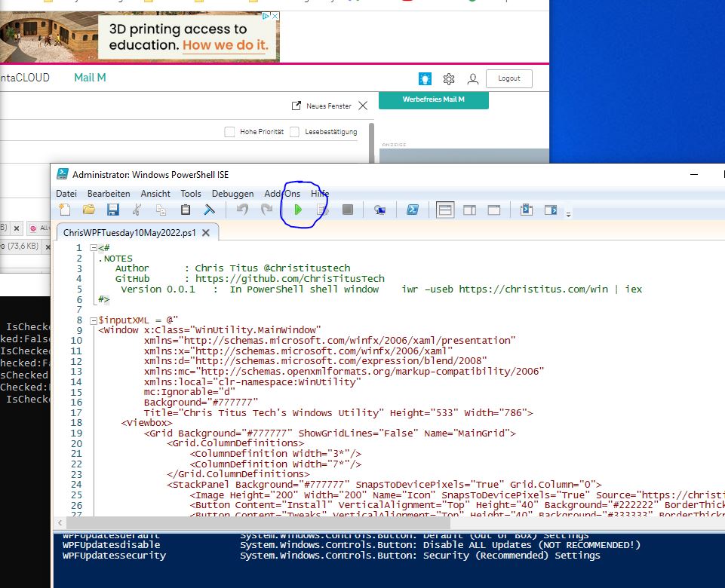Open a new remote PowerShell tab icon
The image size is (725, 588).
[x=380, y=210]
